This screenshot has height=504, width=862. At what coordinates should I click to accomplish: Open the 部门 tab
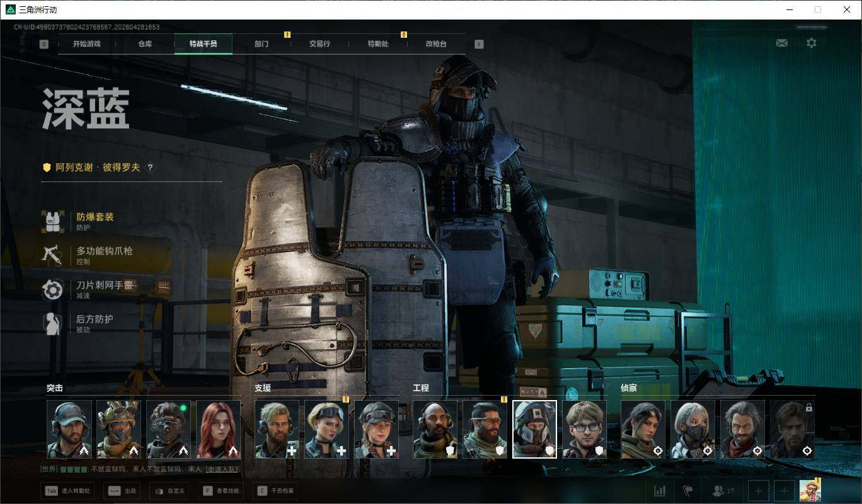tap(261, 44)
